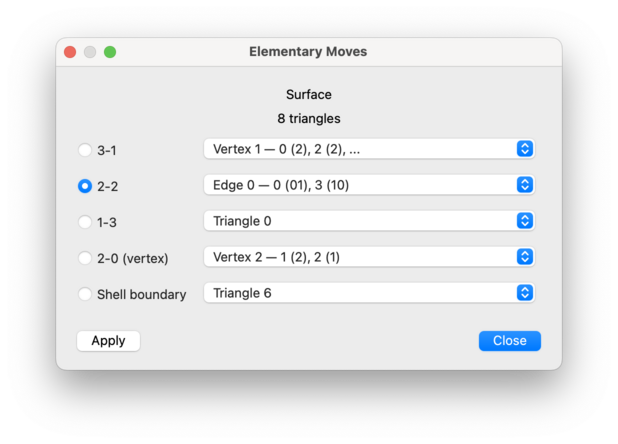Open the Vertex 2 dropdown list
The width and height of the screenshot is (618, 444).
pos(369,257)
